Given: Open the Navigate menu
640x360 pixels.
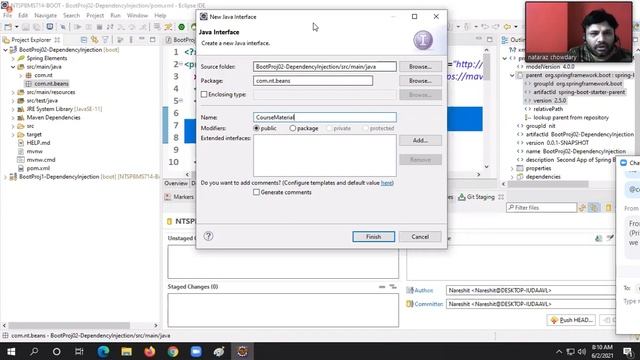Looking at the screenshot, I should (x=45, y=16).
